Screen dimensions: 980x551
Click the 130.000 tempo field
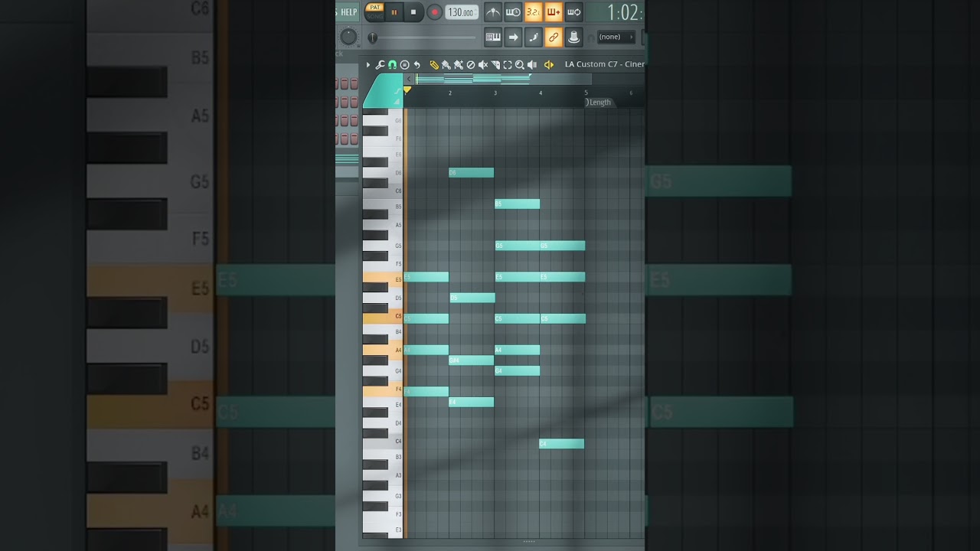coord(462,12)
